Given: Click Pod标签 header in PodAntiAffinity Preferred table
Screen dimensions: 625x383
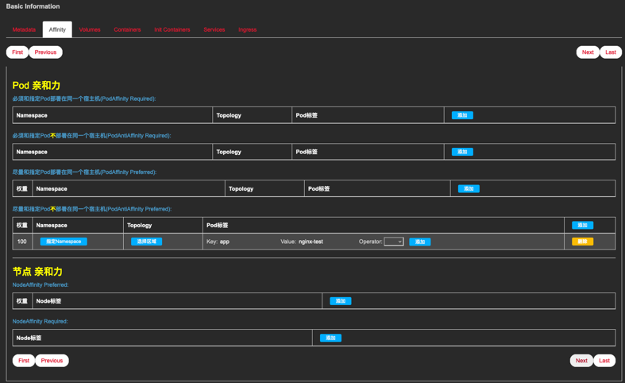Looking at the screenshot, I should [217, 225].
